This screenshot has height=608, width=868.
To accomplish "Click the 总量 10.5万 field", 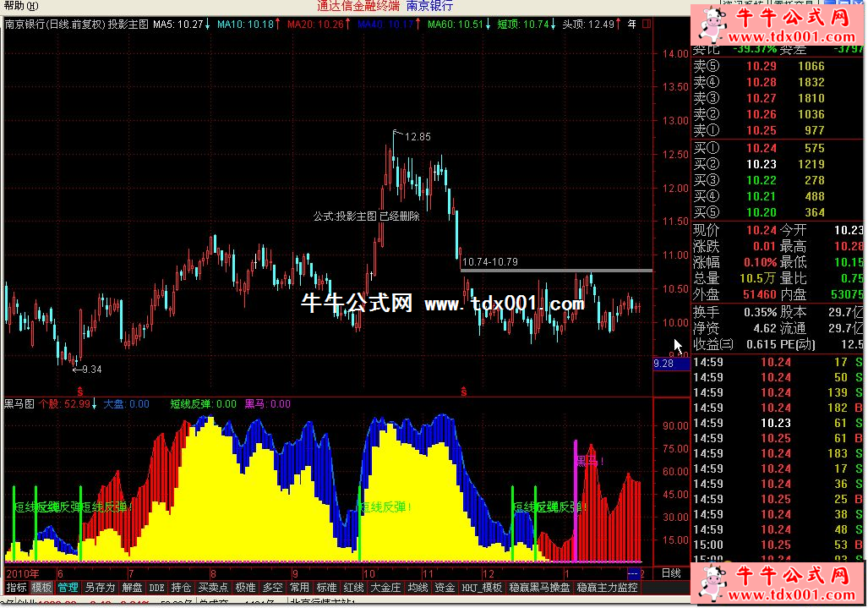I will click(734, 278).
